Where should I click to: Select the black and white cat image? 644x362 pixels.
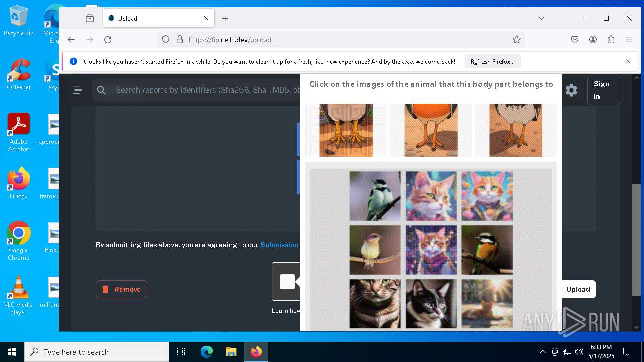[431, 304]
